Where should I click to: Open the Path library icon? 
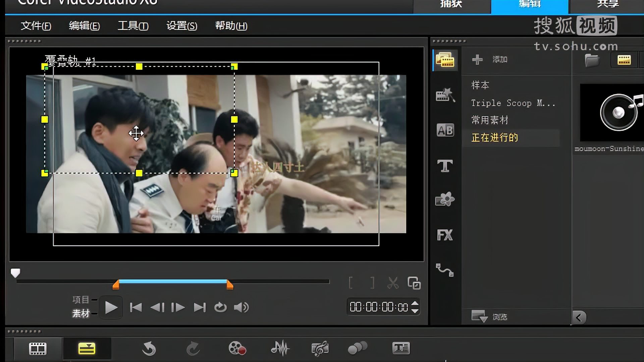[445, 270]
